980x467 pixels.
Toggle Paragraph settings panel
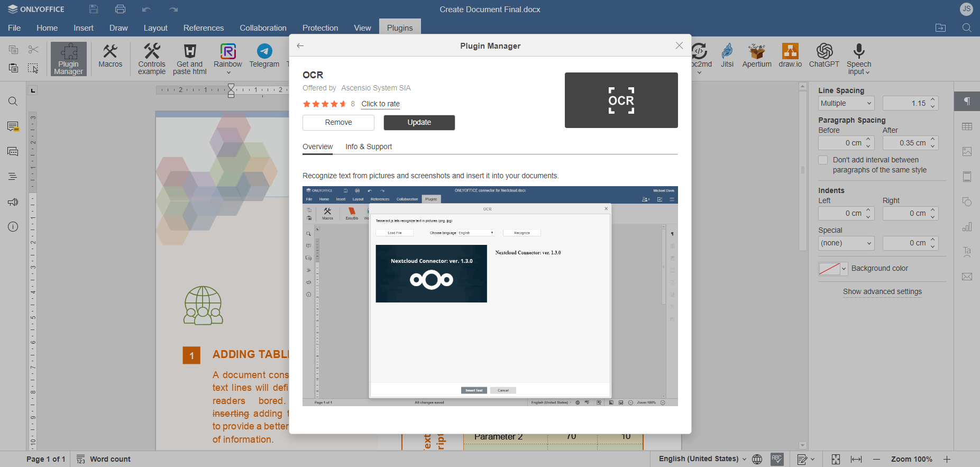[967, 102]
